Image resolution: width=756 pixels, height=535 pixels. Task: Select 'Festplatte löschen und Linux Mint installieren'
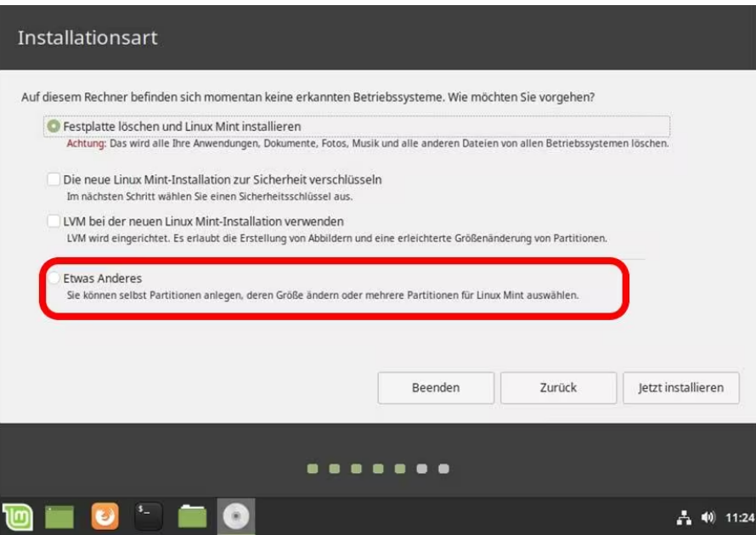pyautogui.click(x=54, y=127)
